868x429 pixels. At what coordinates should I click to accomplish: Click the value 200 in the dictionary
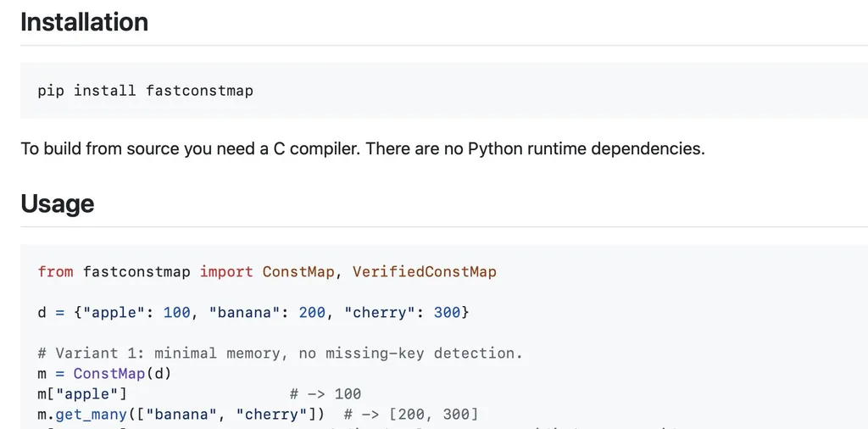(312, 313)
